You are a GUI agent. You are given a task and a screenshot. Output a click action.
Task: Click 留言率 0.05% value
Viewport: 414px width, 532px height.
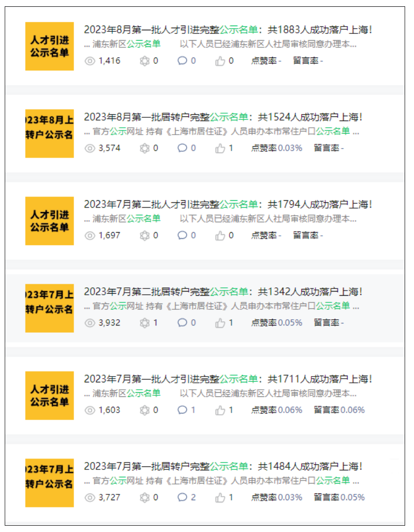click(x=352, y=498)
